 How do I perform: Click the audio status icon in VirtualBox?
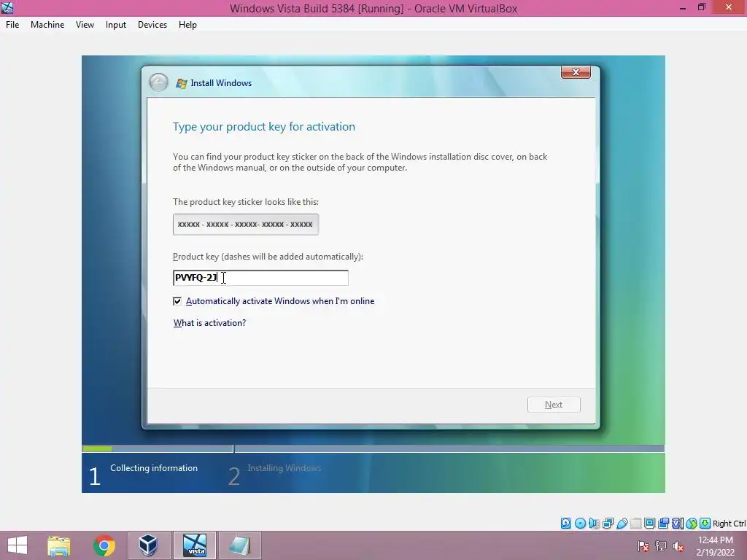(x=594, y=524)
